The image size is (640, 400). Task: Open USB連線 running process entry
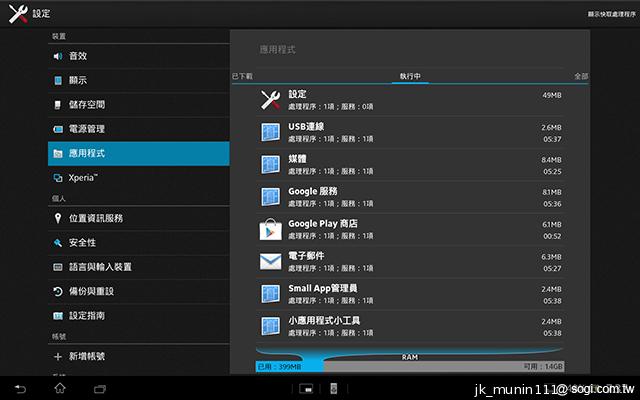[410, 132]
